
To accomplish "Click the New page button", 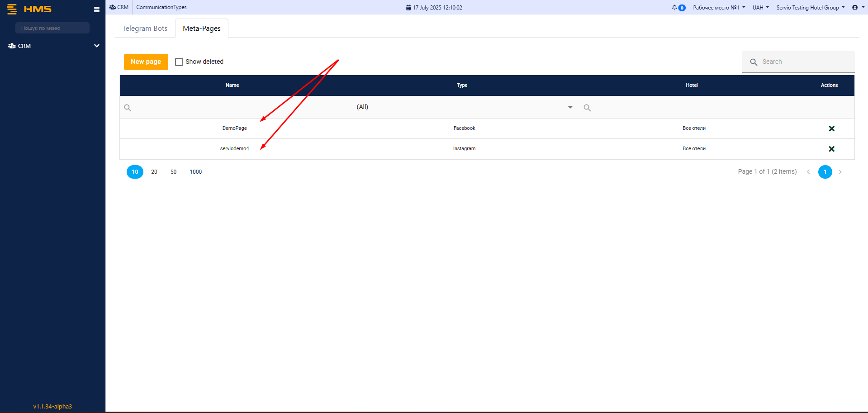I will 146,62.
